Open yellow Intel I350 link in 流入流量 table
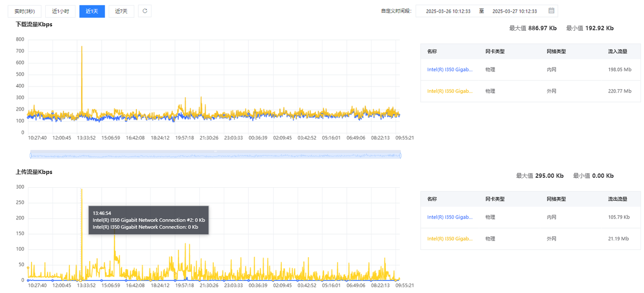The height and width of the screenshot is (293, 644). coord(449,91)
